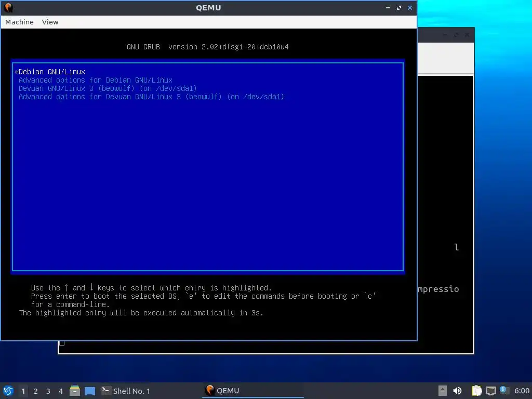Maximize the background window behind QEMU

tap(456, 35)
